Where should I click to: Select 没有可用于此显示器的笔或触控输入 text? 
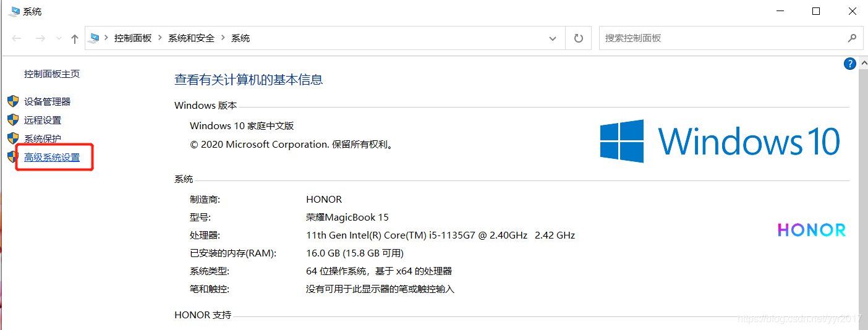380,289
